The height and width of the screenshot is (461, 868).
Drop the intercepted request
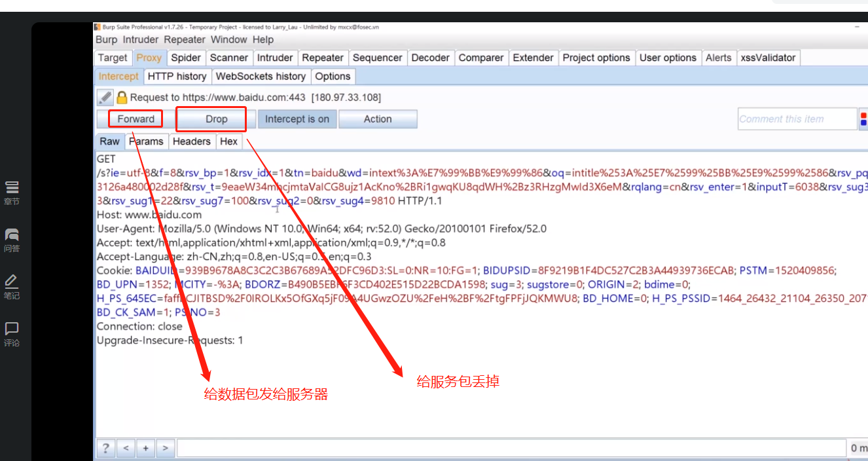coord(217,119)
